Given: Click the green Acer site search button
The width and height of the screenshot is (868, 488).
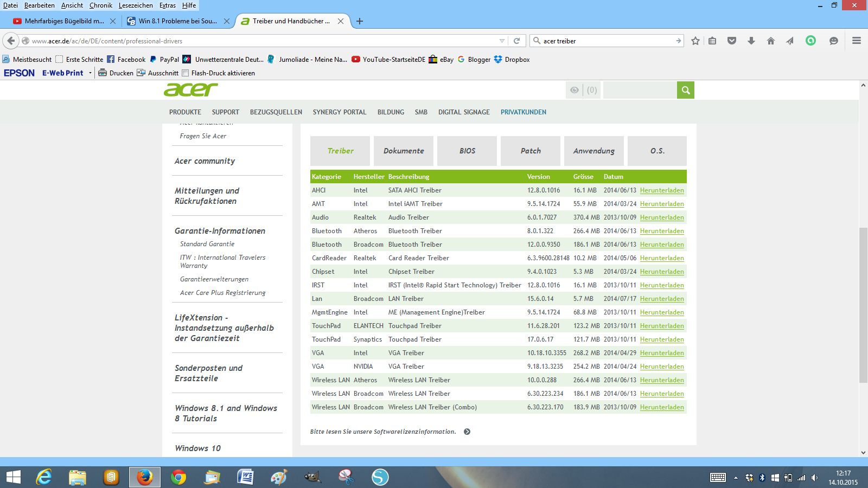Looking at the screenshot, I should [x=686, y=90].
